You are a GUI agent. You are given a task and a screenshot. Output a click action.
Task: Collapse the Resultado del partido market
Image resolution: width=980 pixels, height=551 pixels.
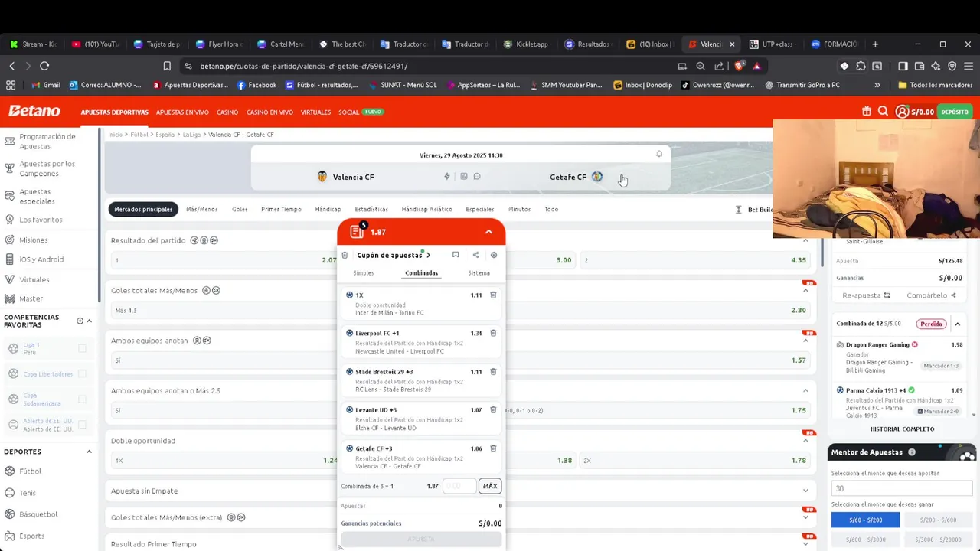(805, 240)
